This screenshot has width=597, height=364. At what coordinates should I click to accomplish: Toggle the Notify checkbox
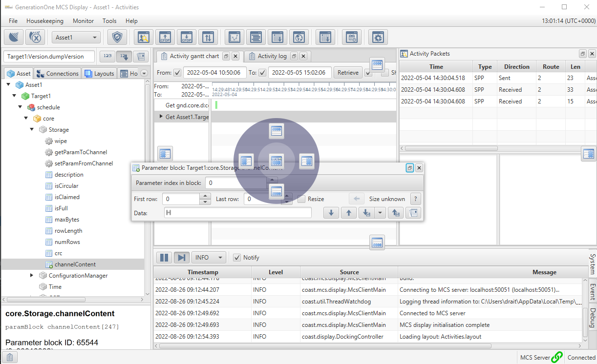click(x=237, y=258)
